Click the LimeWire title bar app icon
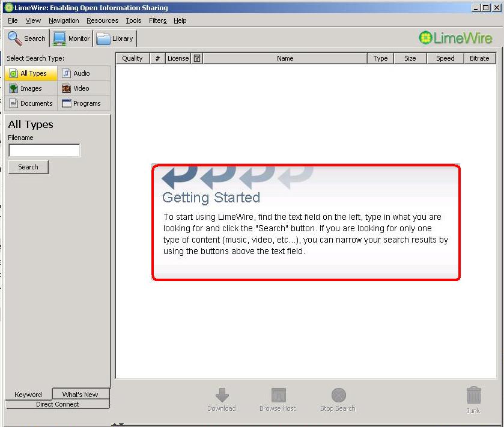504x427 pixels. [x=8, y=7]
